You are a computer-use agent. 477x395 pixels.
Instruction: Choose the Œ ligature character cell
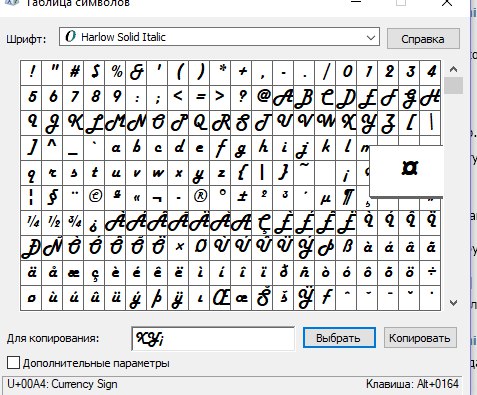220,298
